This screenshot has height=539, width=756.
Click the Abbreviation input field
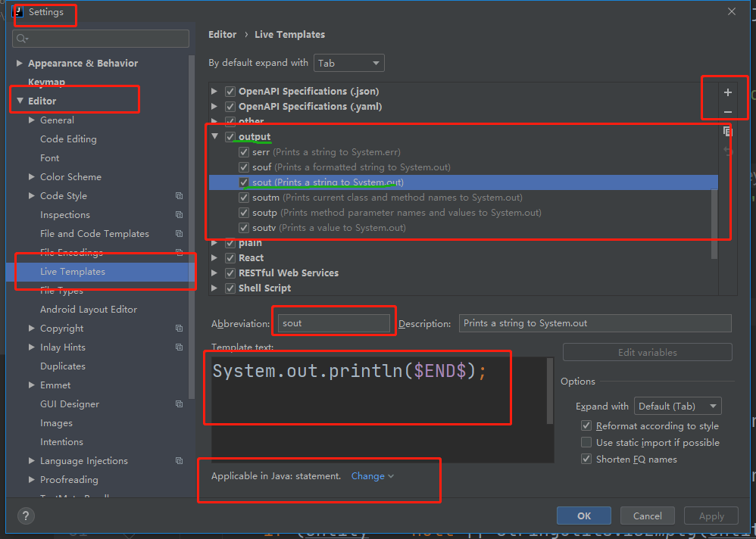tap(333, 323)
